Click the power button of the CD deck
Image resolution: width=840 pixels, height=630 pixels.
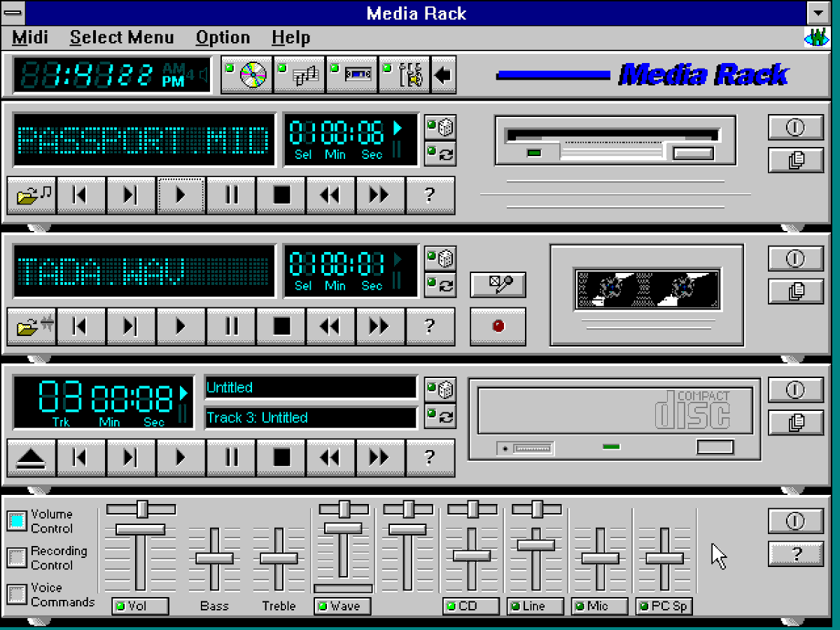click(x=795, y=389)
